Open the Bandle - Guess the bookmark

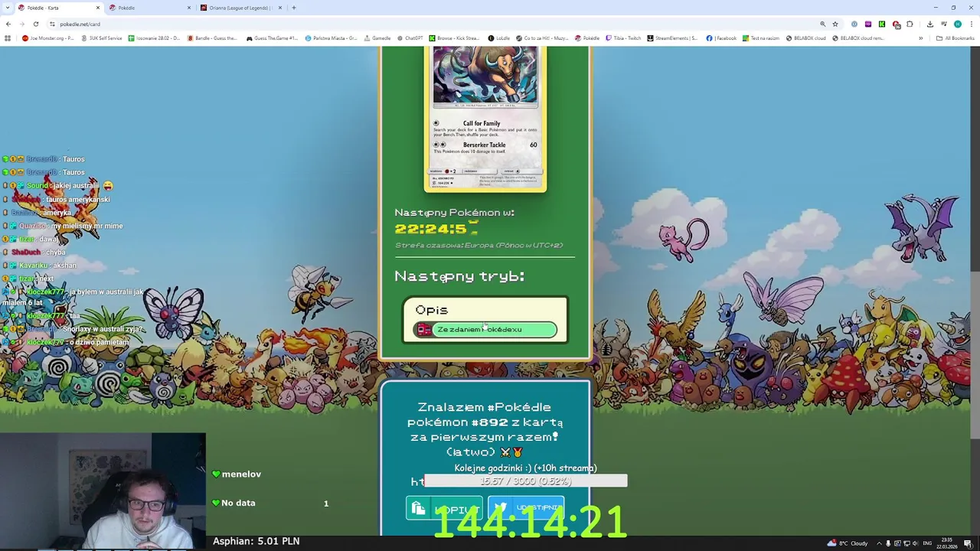point(212,38)
